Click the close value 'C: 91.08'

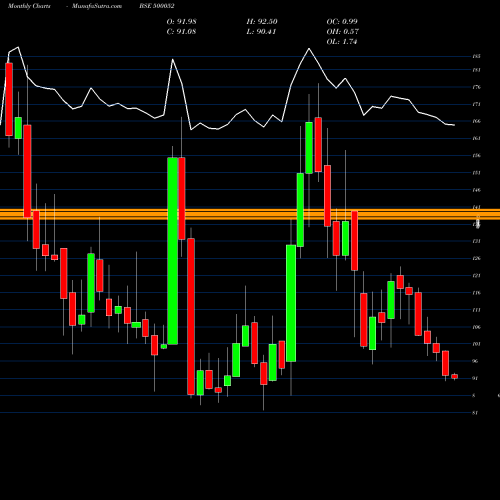pyautogui.click(x=181, y=32)
